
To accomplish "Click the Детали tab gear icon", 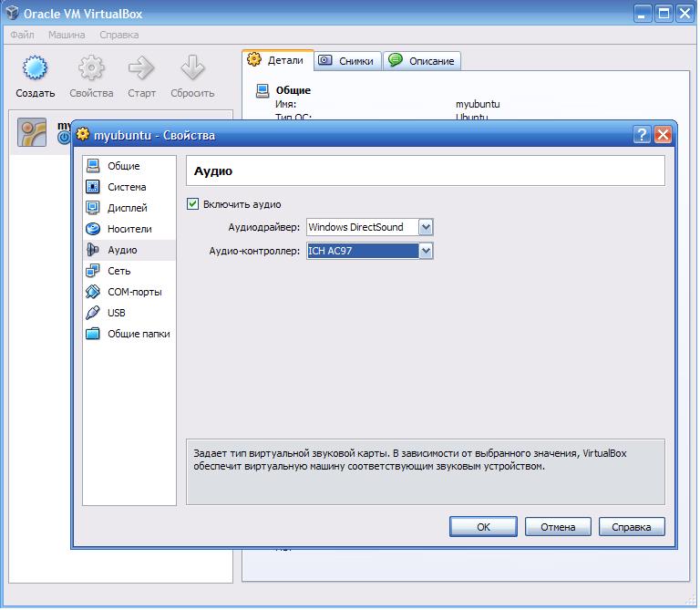I will coord(254,59).
